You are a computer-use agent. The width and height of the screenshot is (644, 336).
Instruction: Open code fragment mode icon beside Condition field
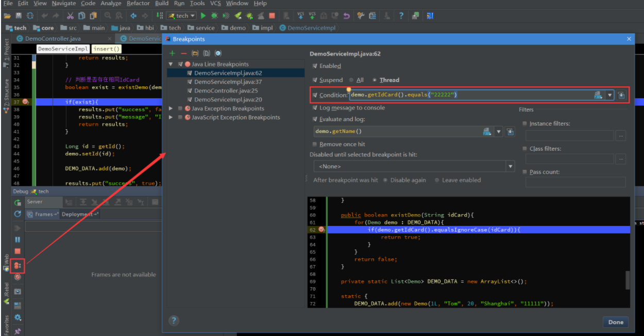[621, 95]
